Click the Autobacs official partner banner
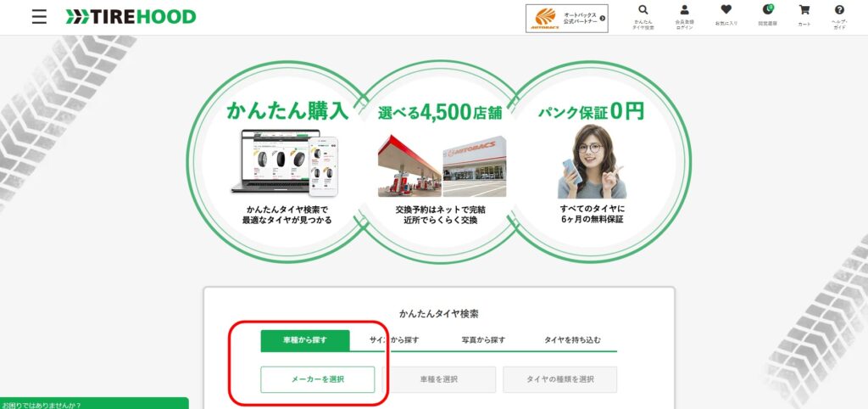The height and width of the screenshot is (409, 868). [x=567, y=19]
